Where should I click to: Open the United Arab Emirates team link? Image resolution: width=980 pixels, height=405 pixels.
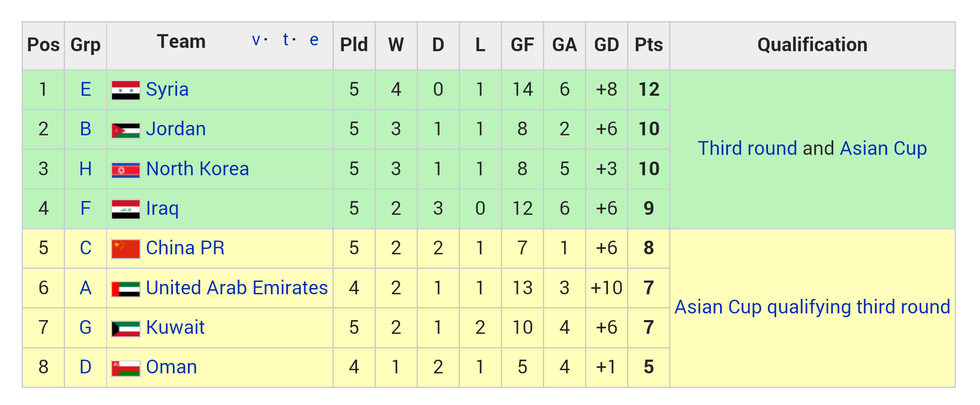coord(237,288)
